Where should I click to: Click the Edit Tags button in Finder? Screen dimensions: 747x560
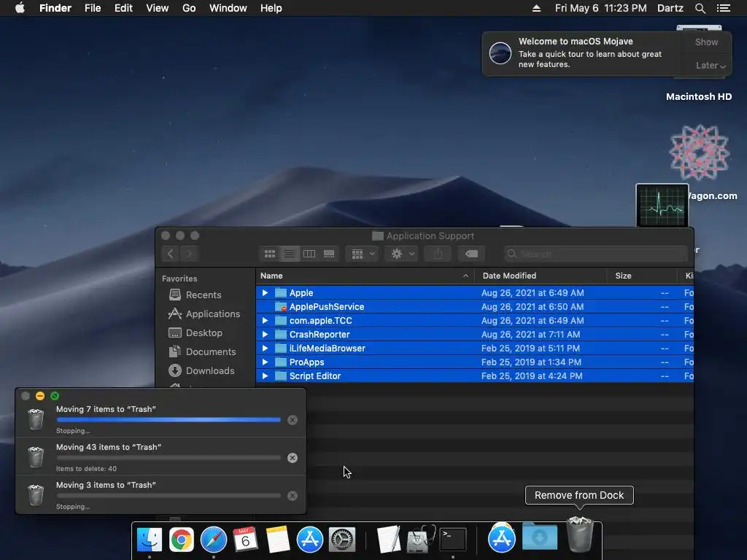point(472,254)
